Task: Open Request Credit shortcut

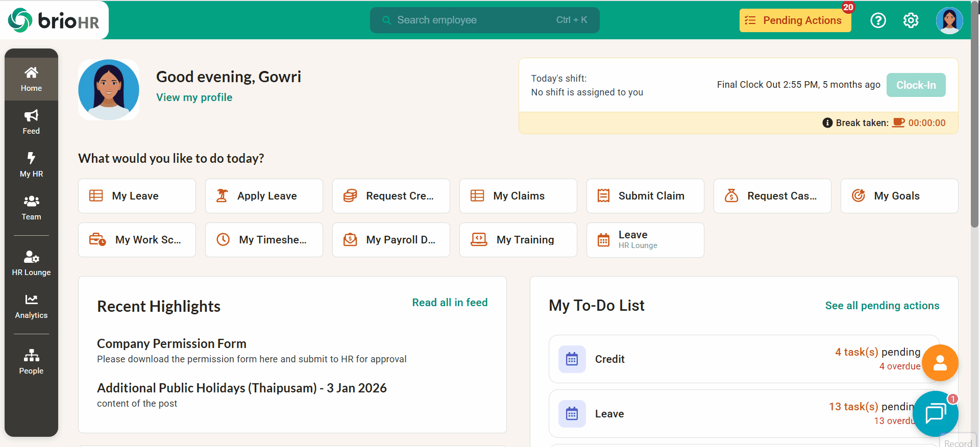Action: pos(391,196)
